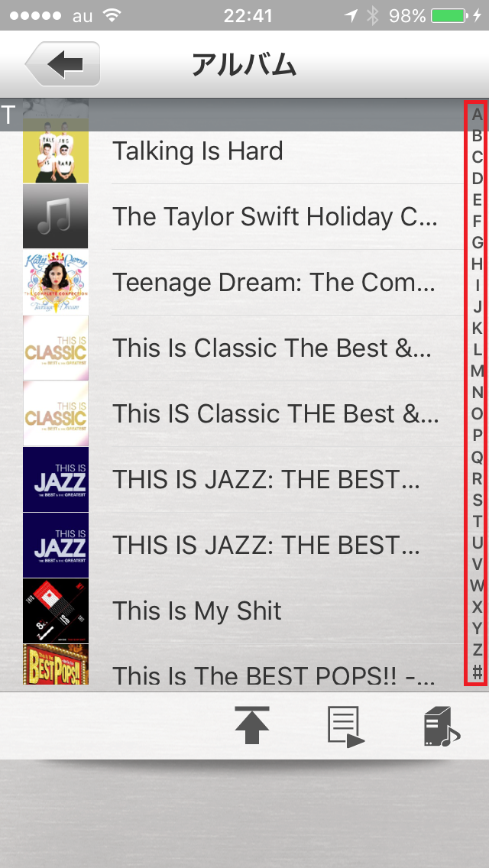This screenshot has height=868, width=489.
Task: Tap the Teenage Dream album artwork
Action: (55, 282)
